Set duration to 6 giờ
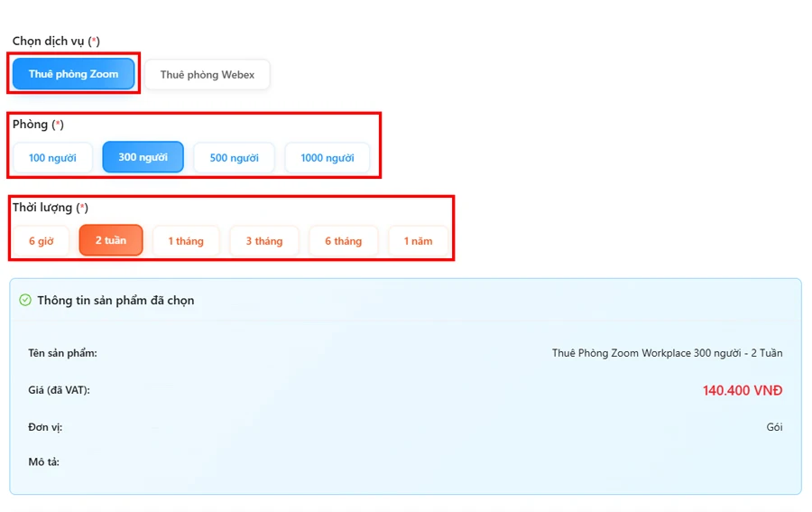The width and height of the screenshot is (812, 512). pos(41,241)
